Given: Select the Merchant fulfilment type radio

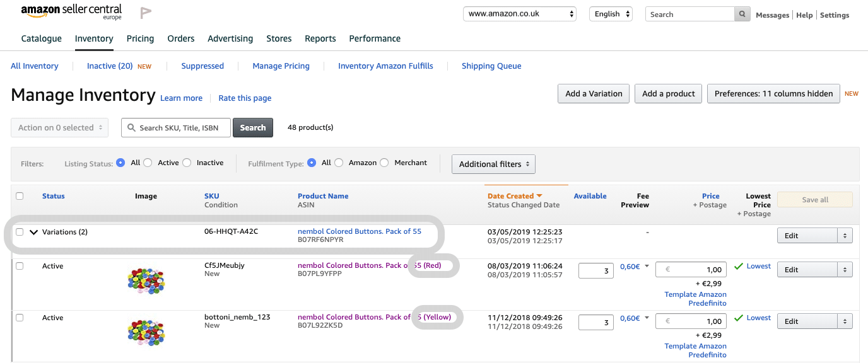Looking at the screenshot, I should point(384,163).
